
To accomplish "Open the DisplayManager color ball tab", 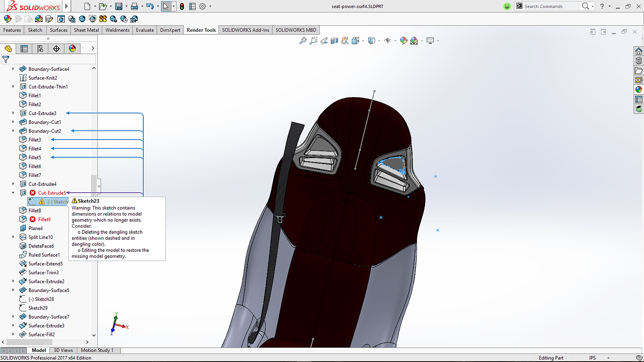I will point(73,49).
